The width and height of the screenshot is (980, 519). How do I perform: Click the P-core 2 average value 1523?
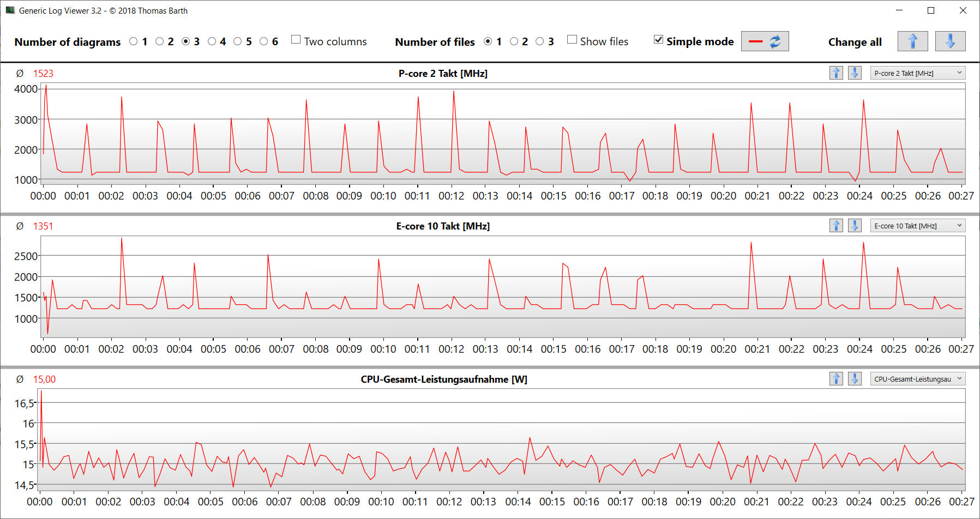click(x=43, y=74)
